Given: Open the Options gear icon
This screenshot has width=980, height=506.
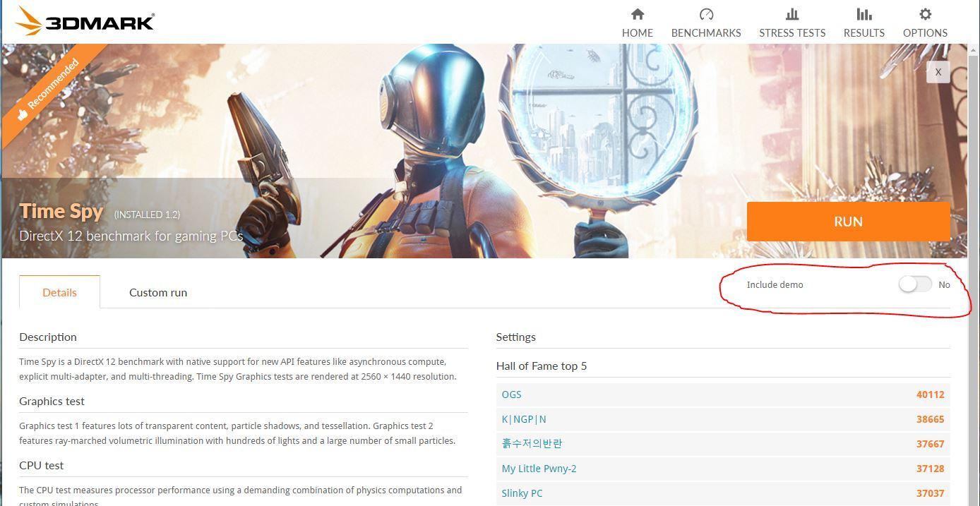Looking at the screenshot, I should 926,14.
